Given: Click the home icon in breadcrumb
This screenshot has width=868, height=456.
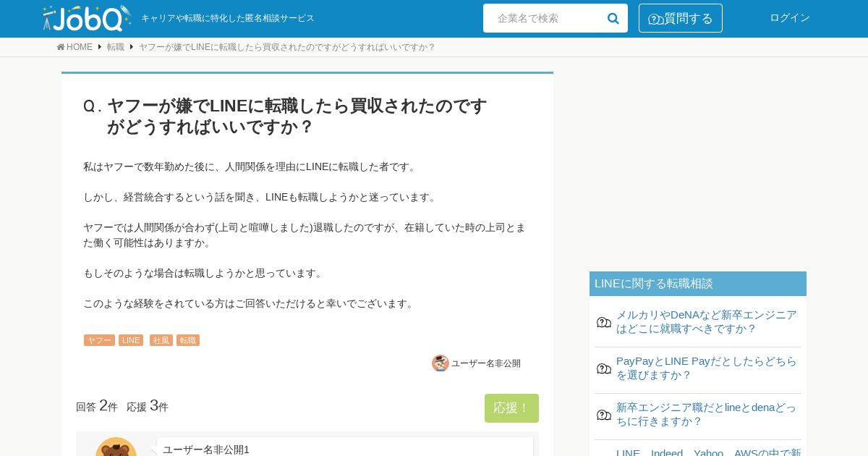Looking at the screenshot, I should (x=61, y=47).
